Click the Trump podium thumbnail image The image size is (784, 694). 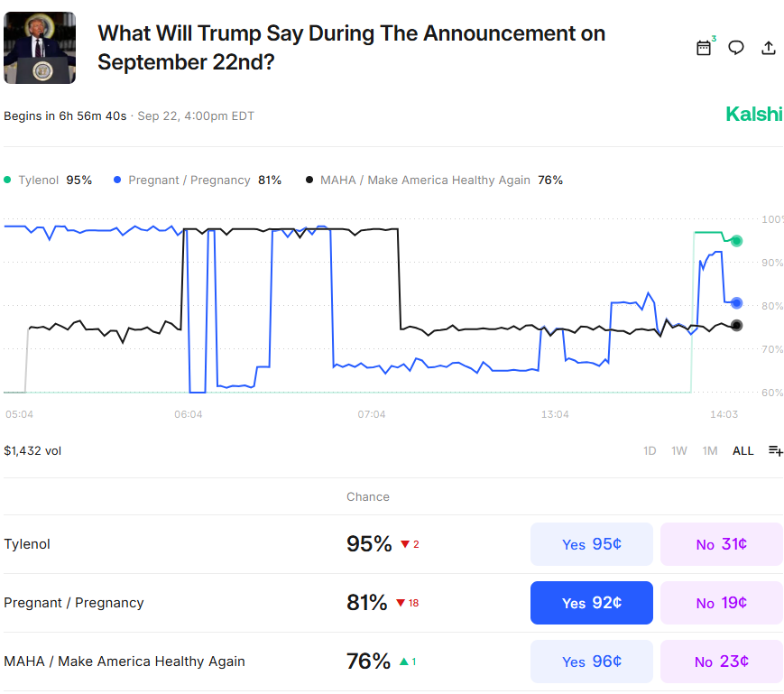click(40, 48)
